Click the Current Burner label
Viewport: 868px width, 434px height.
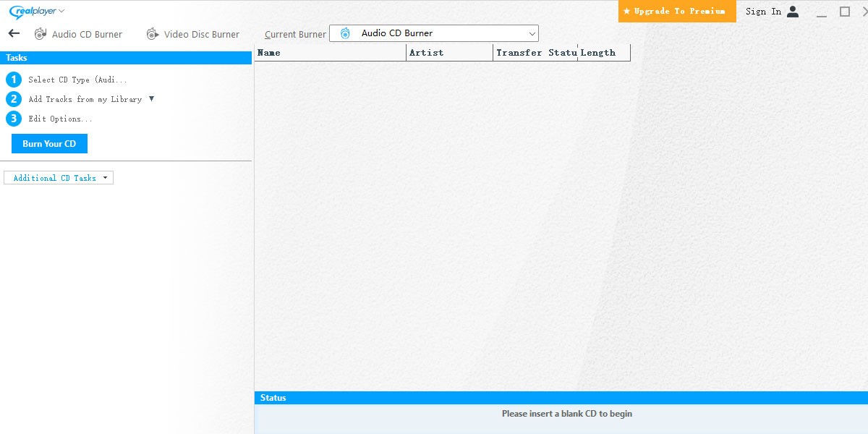click(295, 34)
